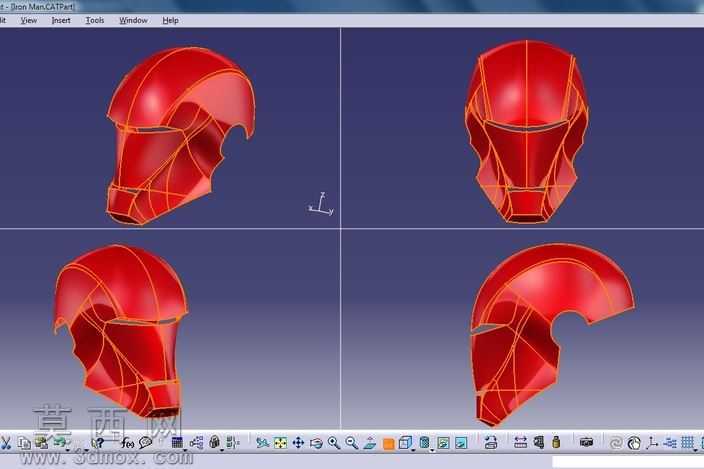
Task: Click the Normal View icon
Action: coord(370,443)
